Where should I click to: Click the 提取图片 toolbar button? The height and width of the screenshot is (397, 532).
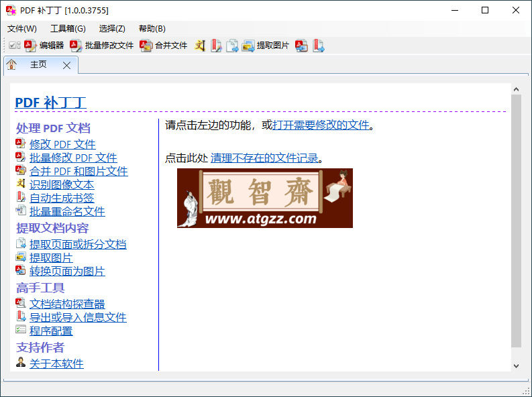(x=265, y=46)
